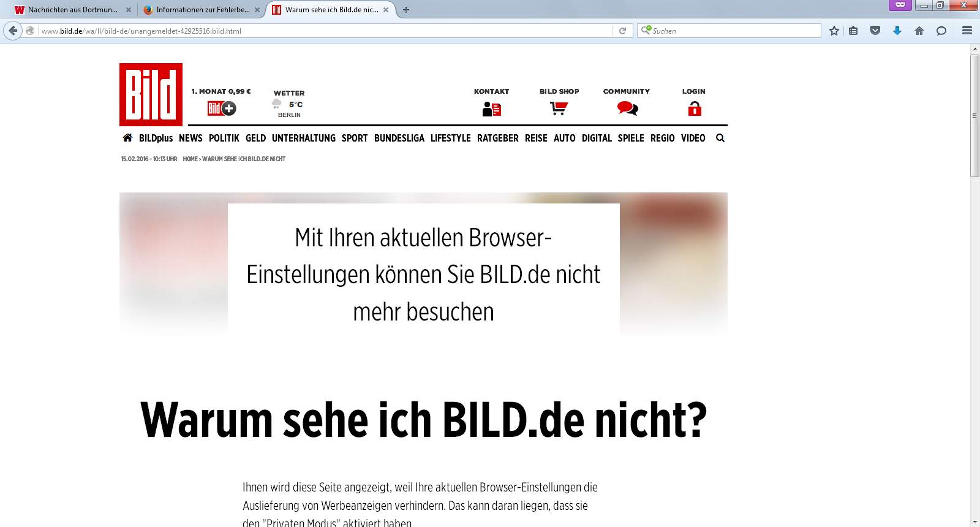980x527 pixels.
Task: Open a new tab with the plus button
Action: (x=406, y=10)
